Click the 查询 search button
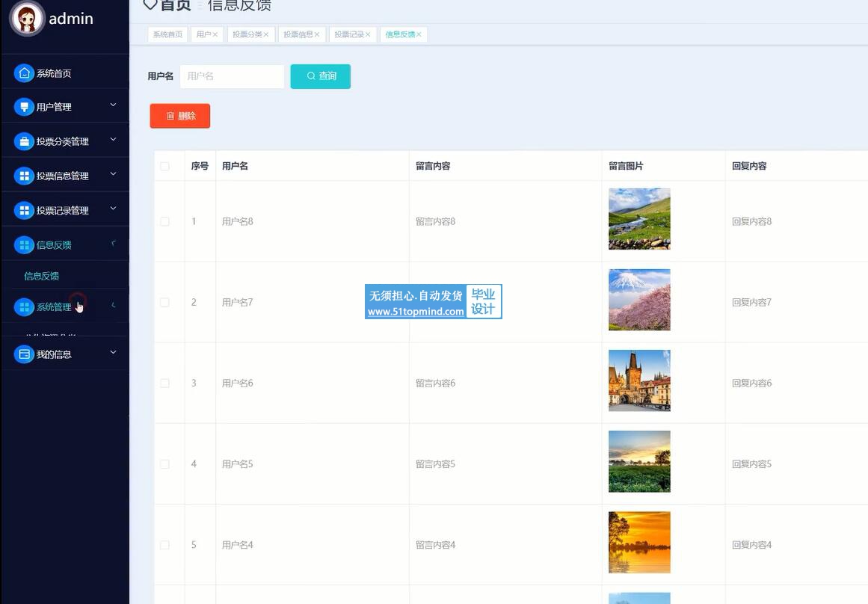Image resolution: width=868 pixels, height=604 pixels. 321,76
